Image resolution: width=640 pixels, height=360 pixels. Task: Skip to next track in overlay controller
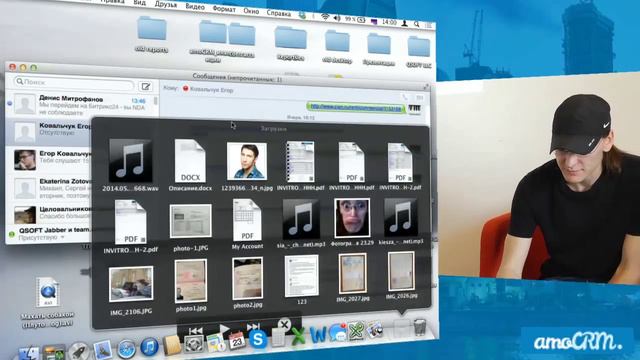[x=253, y=327]
